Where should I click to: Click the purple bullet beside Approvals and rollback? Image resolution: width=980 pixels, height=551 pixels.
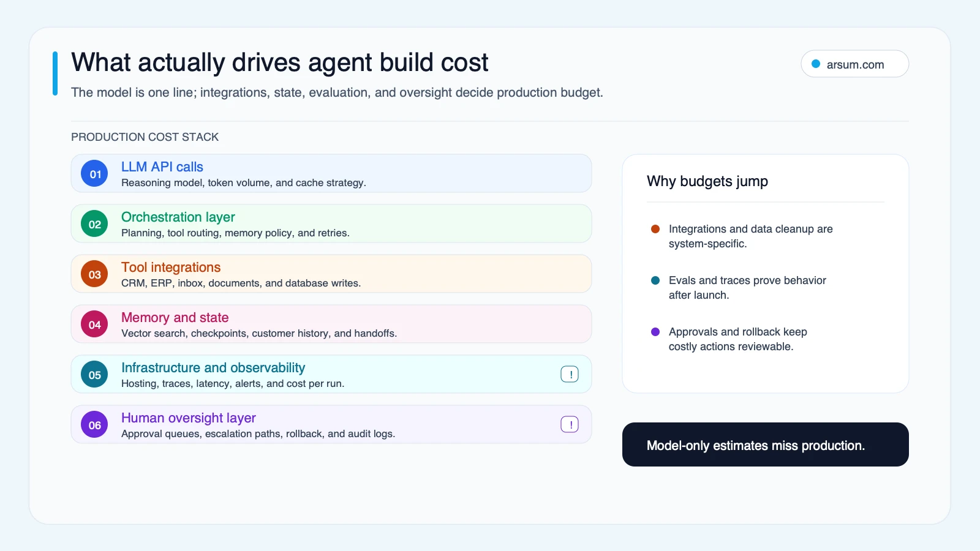(x=655, y=332)
